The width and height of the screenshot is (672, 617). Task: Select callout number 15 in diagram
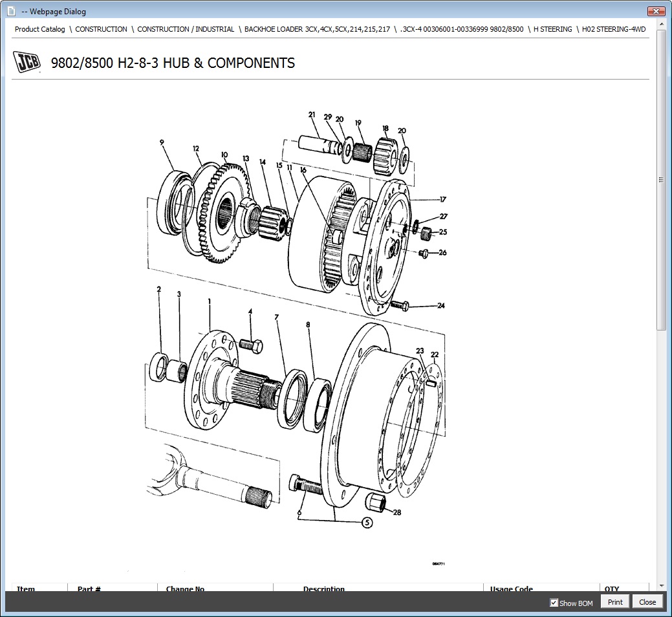[x=279, y=166]
